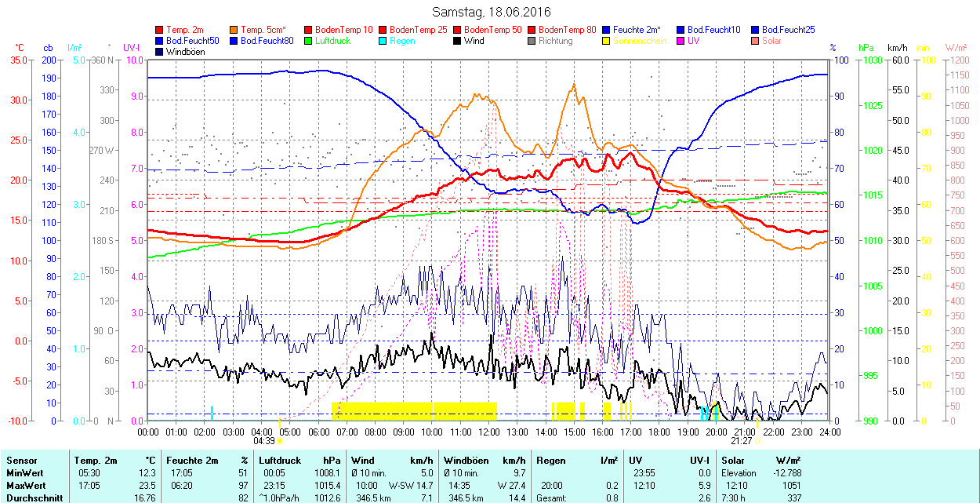980x503 pixels.
Task: Click the pink Solar legend swatch
Action: tap(756, 41)
